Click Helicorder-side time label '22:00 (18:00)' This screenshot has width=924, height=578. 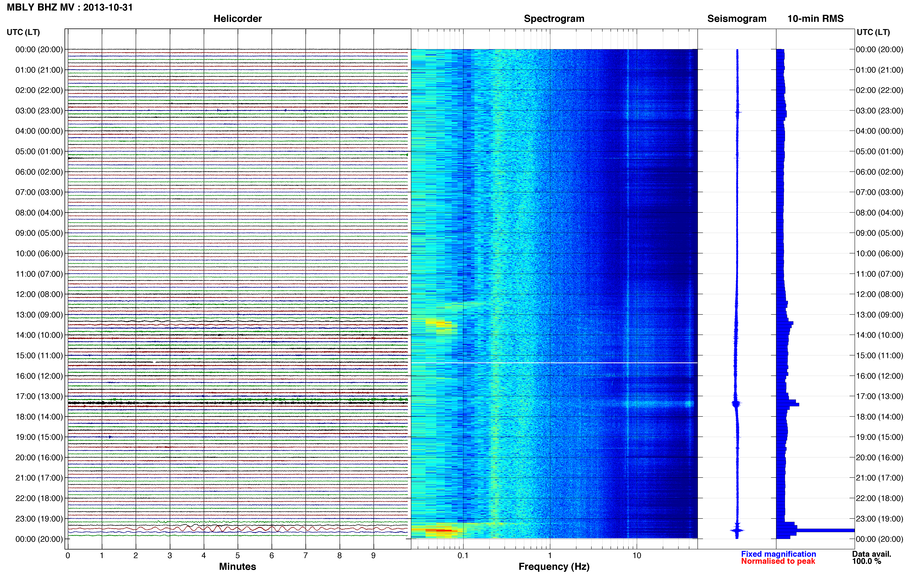click(39, 498)
